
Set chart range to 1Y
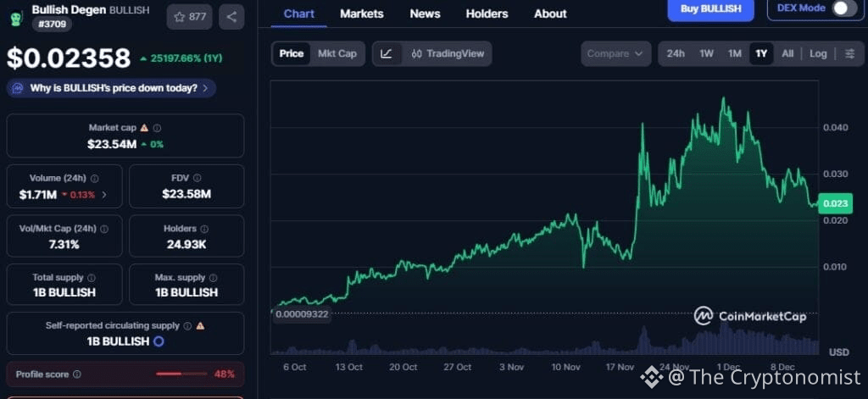coord(761,53)
